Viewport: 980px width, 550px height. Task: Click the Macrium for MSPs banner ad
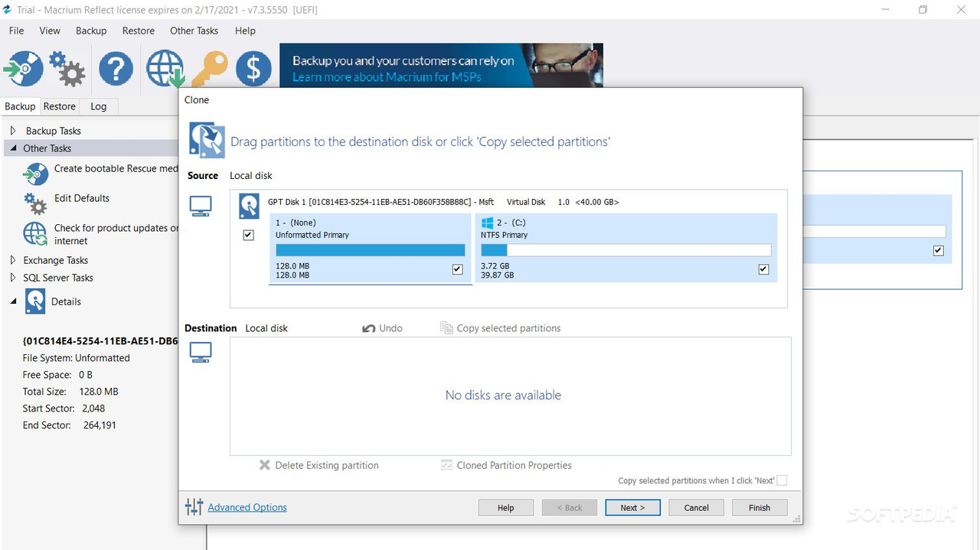(441, 65)
